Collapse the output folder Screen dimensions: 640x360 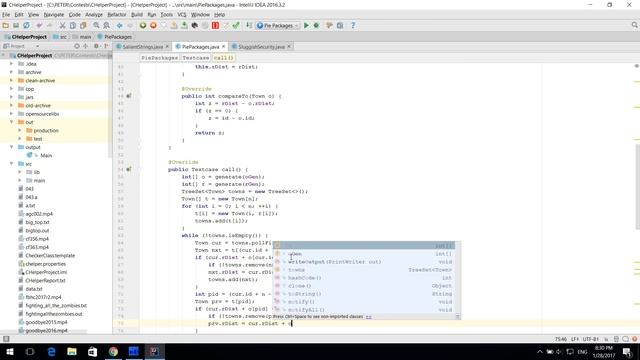tap(11, 147)
